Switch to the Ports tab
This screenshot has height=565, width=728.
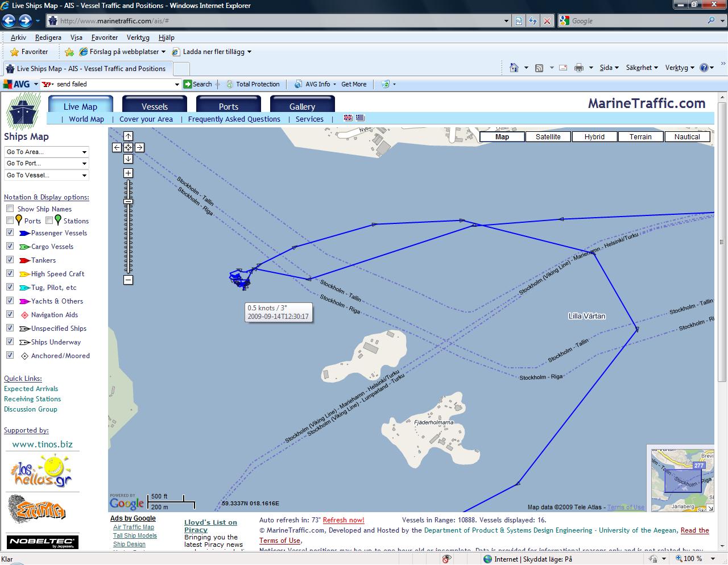pos(229,106)
